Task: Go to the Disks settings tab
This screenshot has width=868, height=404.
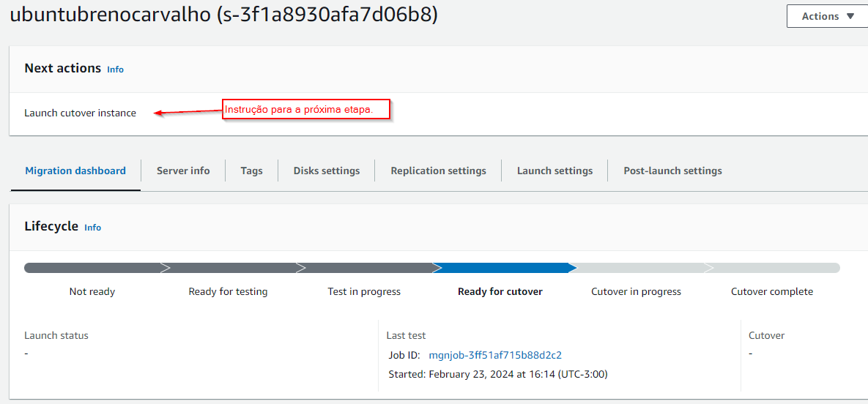Action: 327,171
